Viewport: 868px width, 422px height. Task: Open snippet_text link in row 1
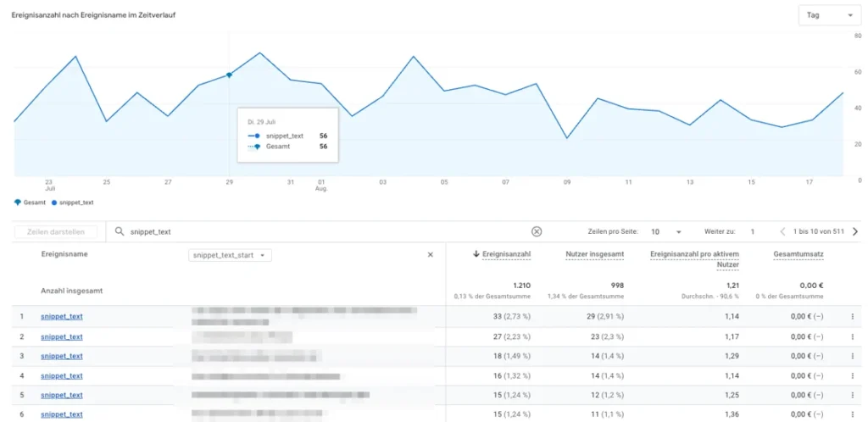coord(62,317)
